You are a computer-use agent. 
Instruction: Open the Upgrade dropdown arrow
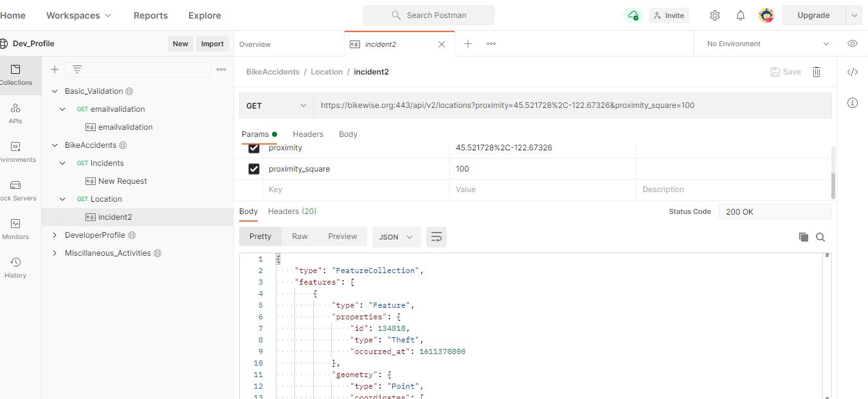[x=854, y=15]
